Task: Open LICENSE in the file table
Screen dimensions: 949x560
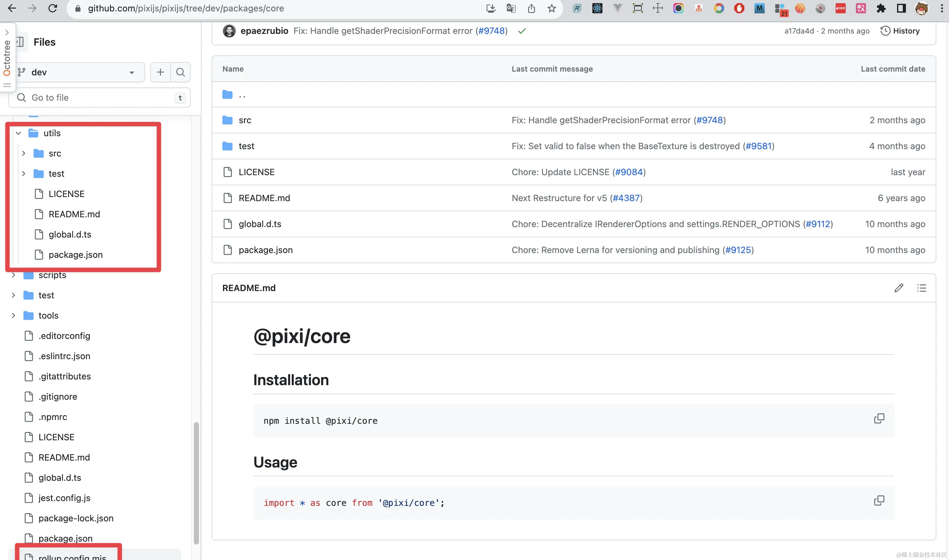Action: (257, 172)
